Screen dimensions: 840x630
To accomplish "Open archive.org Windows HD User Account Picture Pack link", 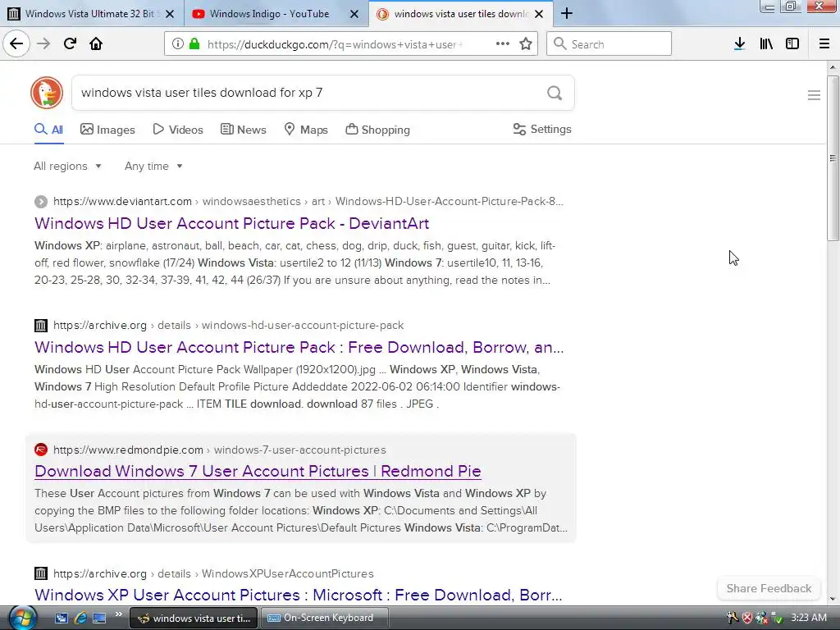I will click(299, 347).
